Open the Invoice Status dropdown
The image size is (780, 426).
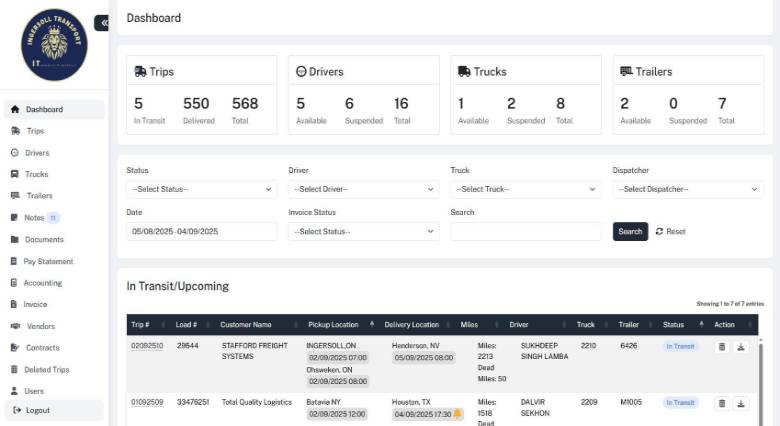(x=363, y=231)
